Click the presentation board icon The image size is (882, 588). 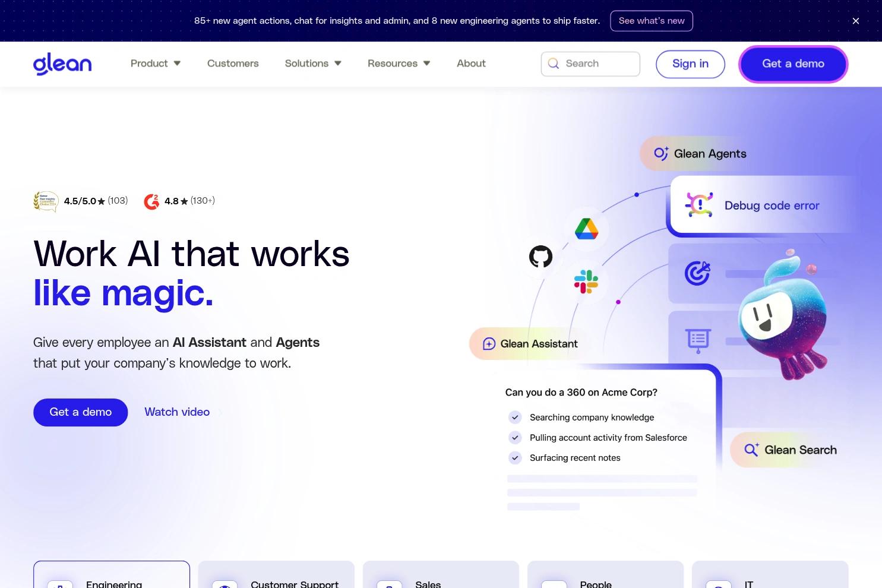[698, 341]
